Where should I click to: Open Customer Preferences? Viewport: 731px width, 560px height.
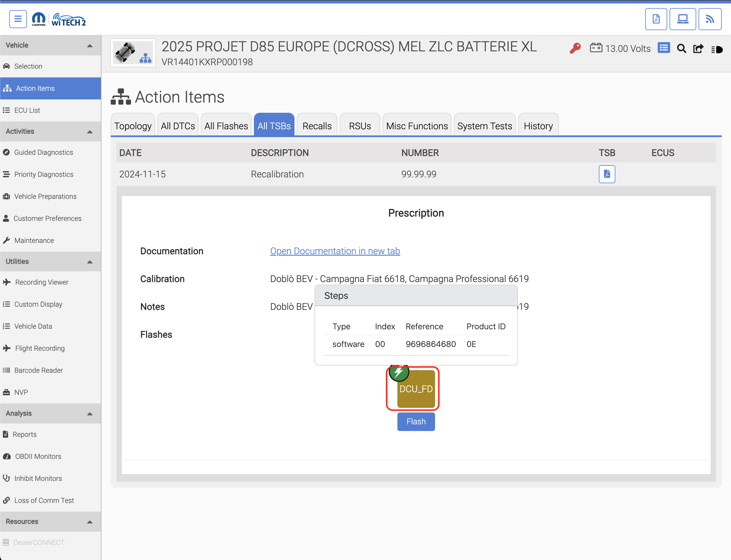coord(50,218)
